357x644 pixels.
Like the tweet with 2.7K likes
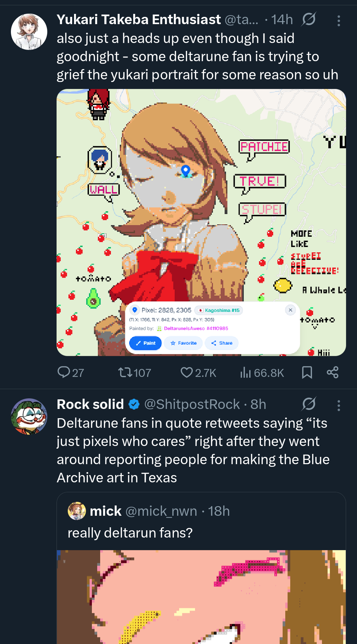tap(187, 373)
